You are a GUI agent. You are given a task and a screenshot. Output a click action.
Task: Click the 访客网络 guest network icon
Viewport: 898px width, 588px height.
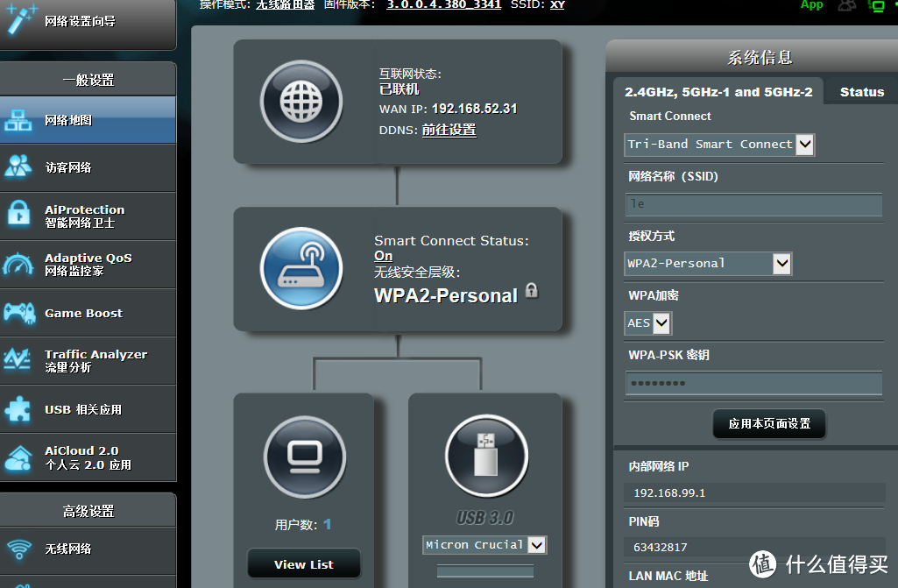(18, 166)
